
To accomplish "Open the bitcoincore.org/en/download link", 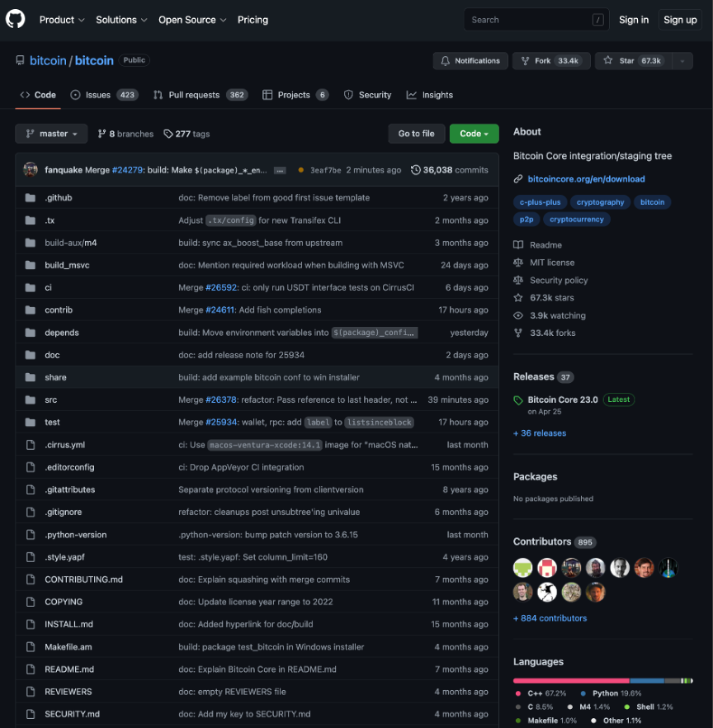I will tap(586, 179).
